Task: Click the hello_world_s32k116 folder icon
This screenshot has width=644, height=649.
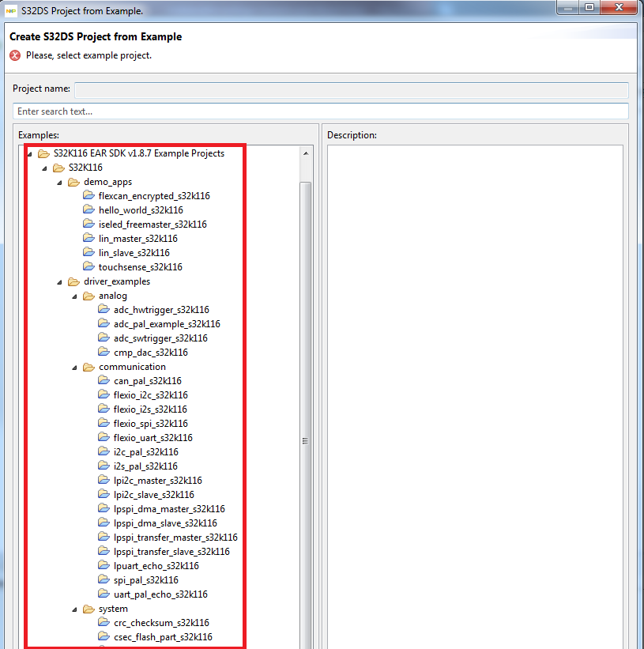Action: pyautogui.click(x=89, y=209)
